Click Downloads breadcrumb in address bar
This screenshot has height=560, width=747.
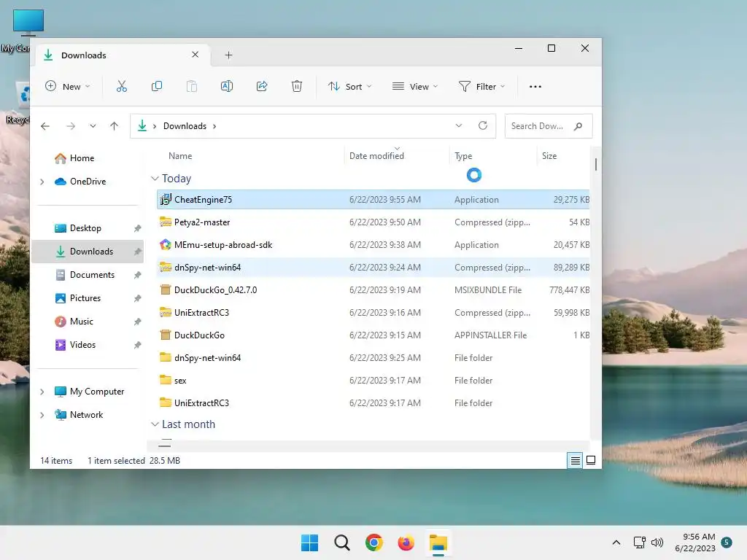point(185,126)
